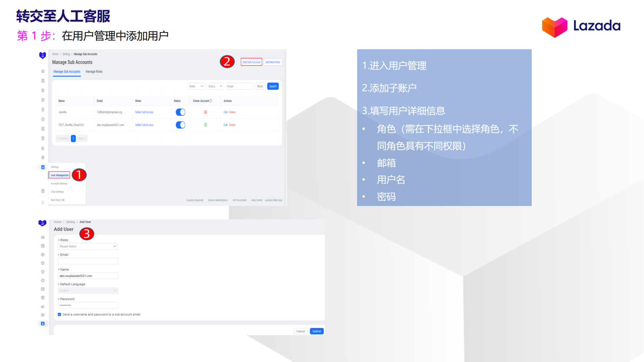This screenshot has height=362, width=644.
Task: Click Delete link for JackWu
Action: coord(232,112)
